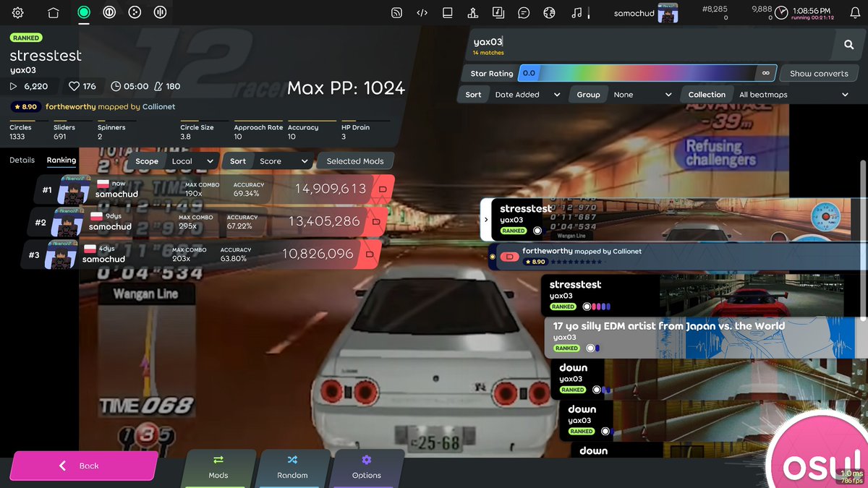Switch to the osu!catch ruleset icon

[x=135, y=12]
